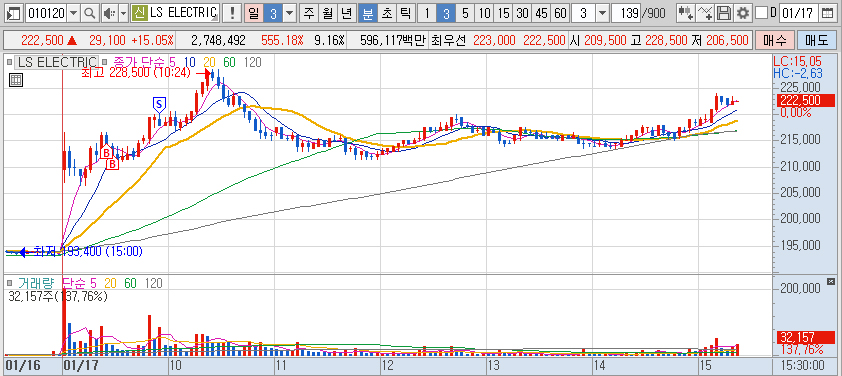Click the blue 매도 sell button
The width and height of the screenshot is (842, 376).
[x=816, y=40]
